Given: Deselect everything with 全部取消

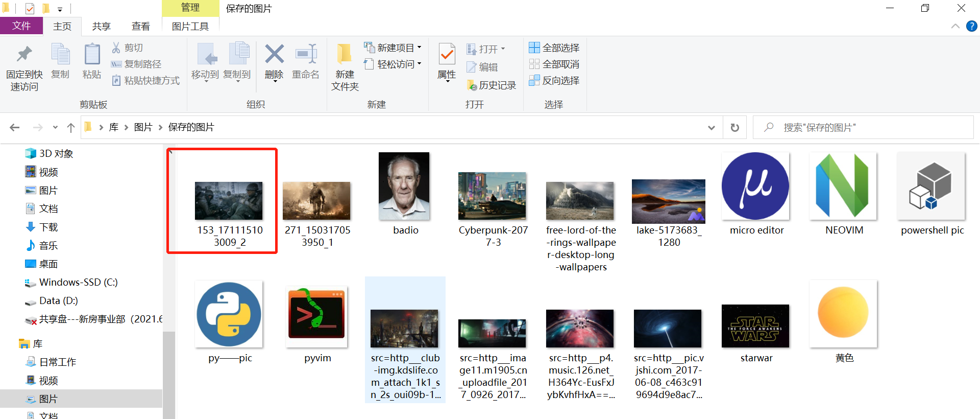Looking at the screenshot, I should pos(554,64).
